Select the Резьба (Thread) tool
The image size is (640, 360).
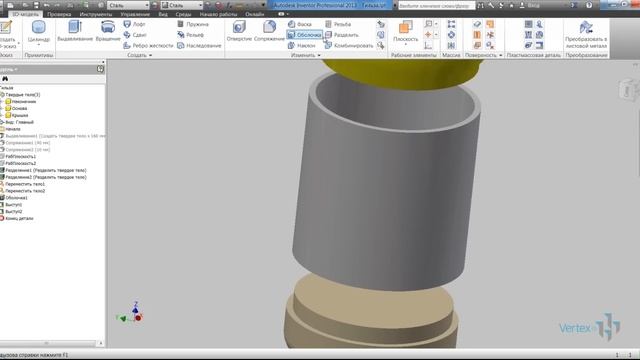[x=338, y=24]
